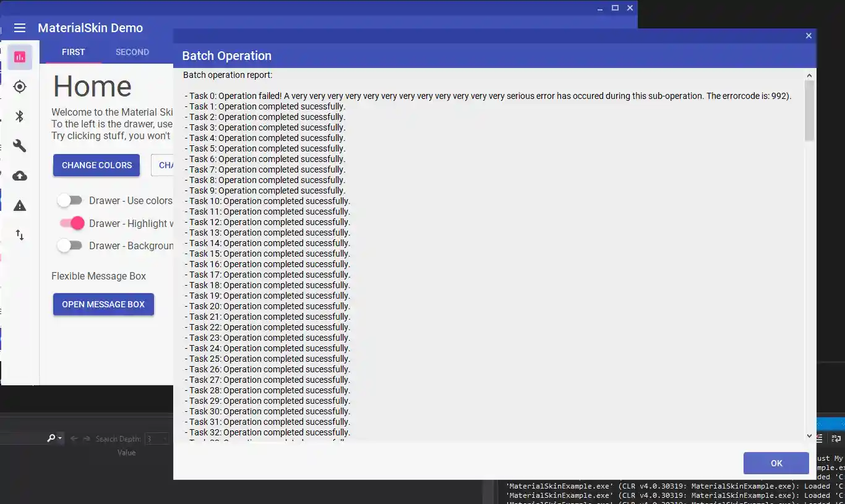Open the Search Depth dropdown
Viewport: 845px width, 504px height.
(157, 438)
